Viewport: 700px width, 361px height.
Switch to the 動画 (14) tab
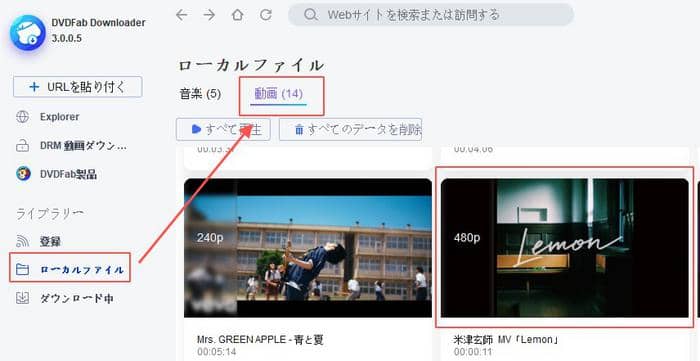click(x=279, y=94)
